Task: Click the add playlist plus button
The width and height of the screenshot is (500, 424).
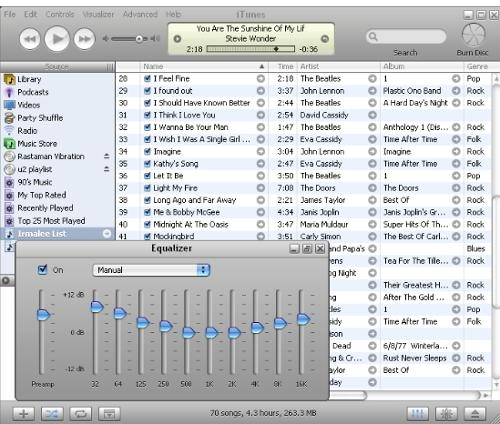Action: click(x=24, y=414)
